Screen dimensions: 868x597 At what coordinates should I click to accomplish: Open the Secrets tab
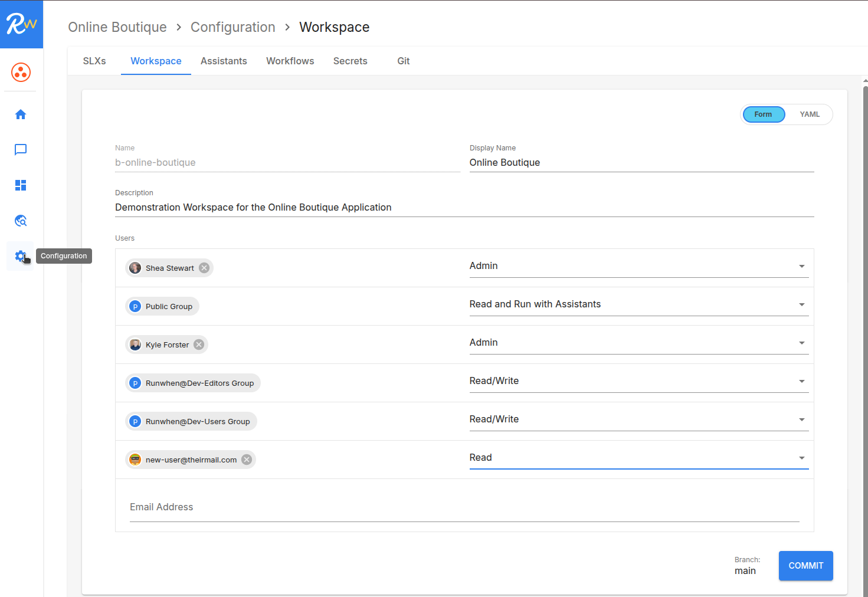[x=350, y=61]
